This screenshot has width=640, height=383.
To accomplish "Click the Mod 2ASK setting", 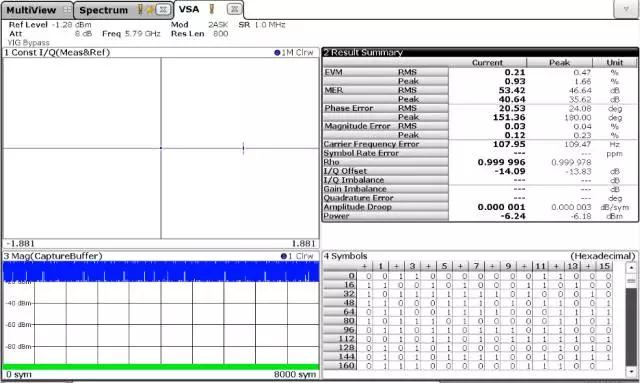I will click(199, 25).
